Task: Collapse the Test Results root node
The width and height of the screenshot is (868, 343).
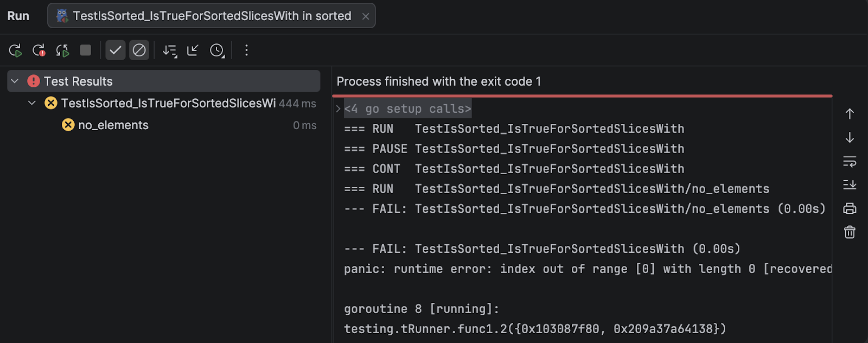Action: pyautogui.click(x=15, y=81)
